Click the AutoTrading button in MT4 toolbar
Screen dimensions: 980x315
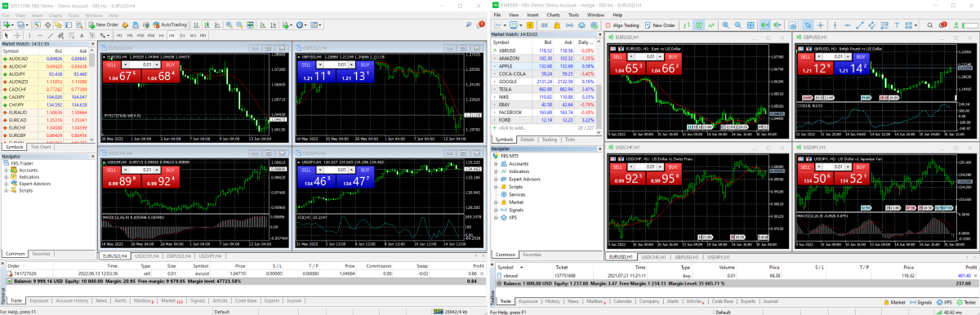[x=171, y=24]
